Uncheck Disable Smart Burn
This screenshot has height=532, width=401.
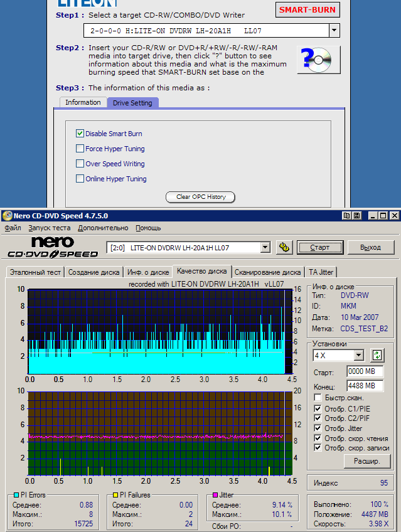pyautogui.click(x=80, y=134)
